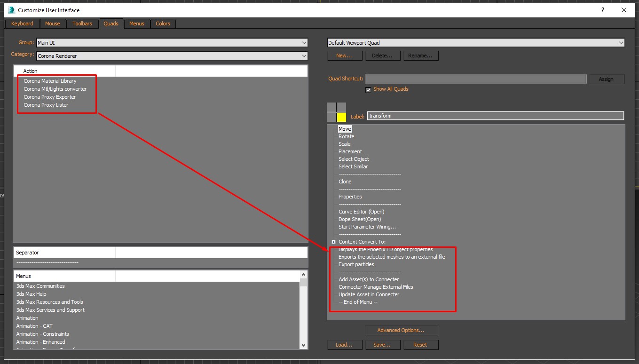This screenshot has width=639, height=364.
Task: Expand the Context Convert To plus icon
Action: coord(333,242)
